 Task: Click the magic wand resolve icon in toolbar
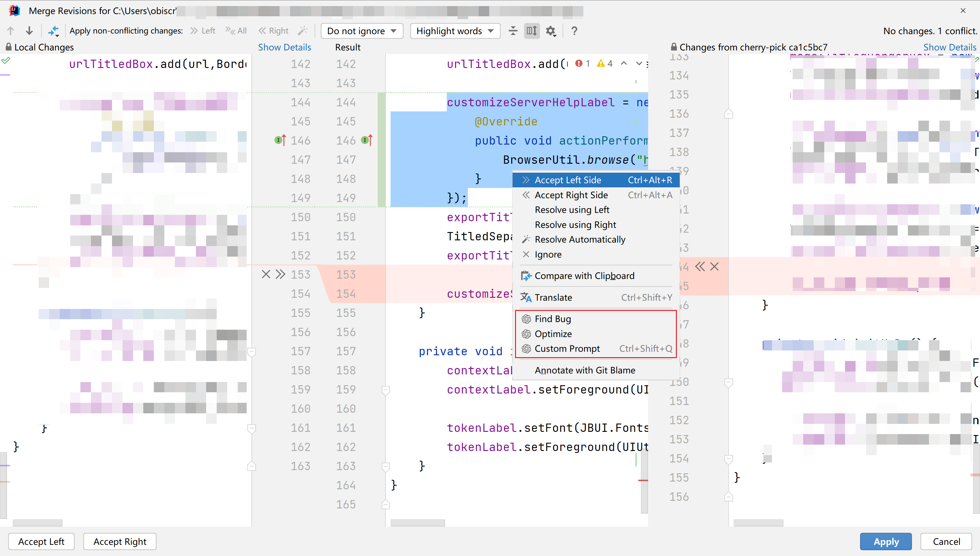tap(302, 31)
